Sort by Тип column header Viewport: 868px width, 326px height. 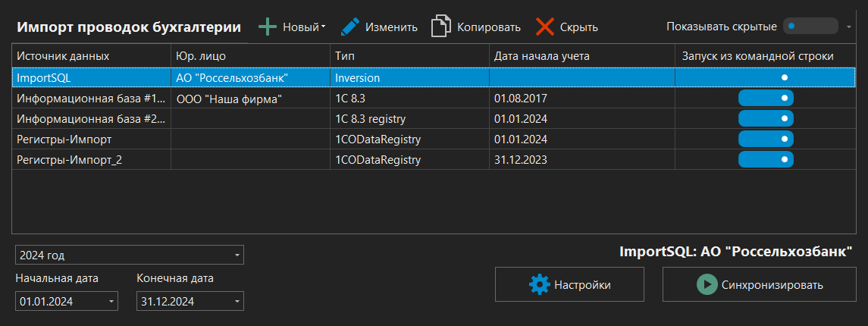tap(409, 56)
